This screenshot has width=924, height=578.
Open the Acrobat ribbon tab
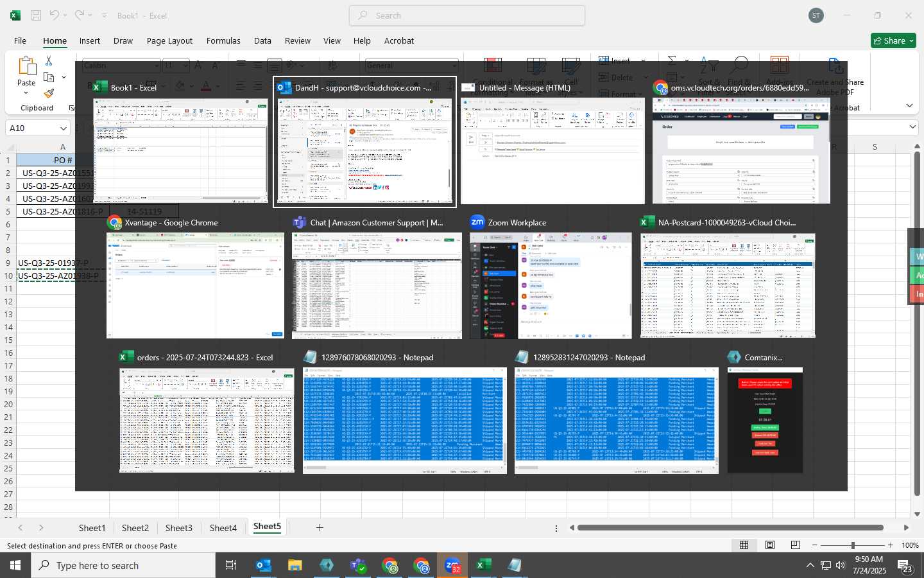(x=399, y=40)
